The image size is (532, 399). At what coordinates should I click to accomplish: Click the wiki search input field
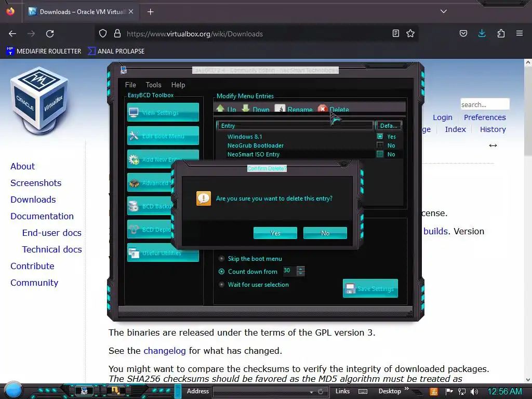[x=485, y=104]
